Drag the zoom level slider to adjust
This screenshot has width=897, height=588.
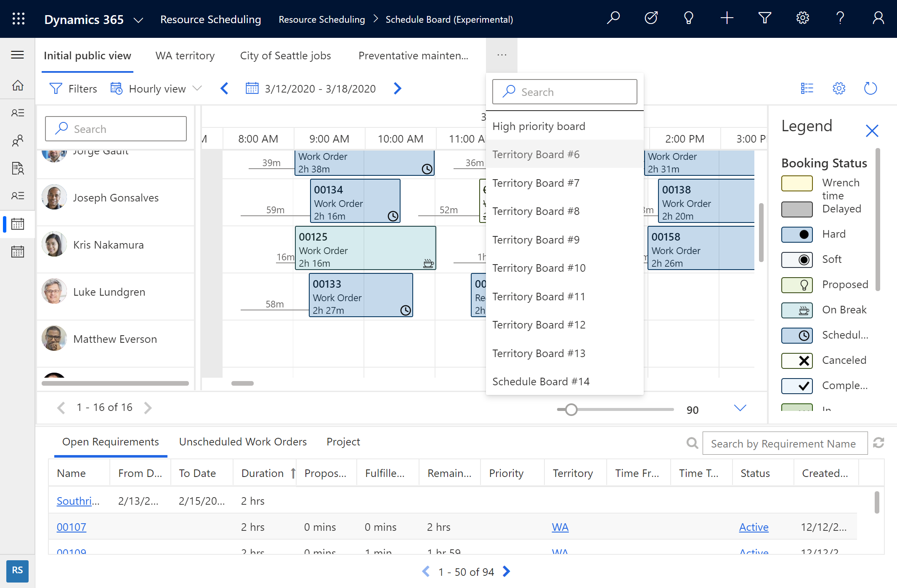(x=569, y=410)
